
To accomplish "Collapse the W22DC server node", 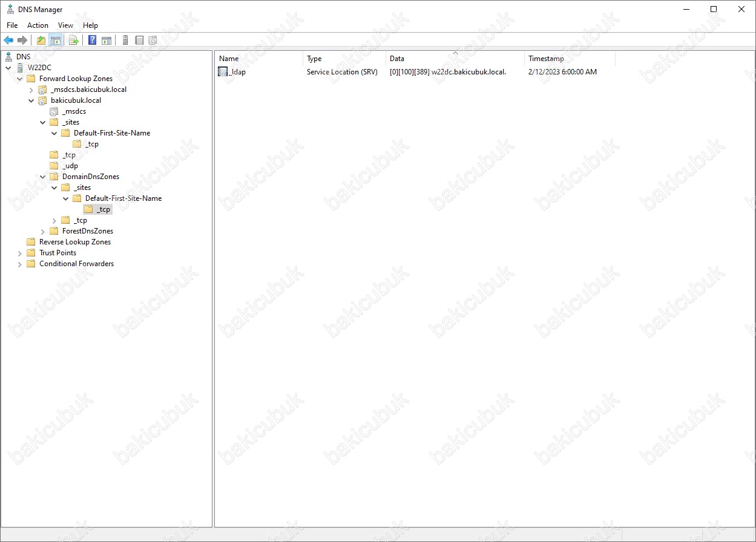I will (8, 68).
